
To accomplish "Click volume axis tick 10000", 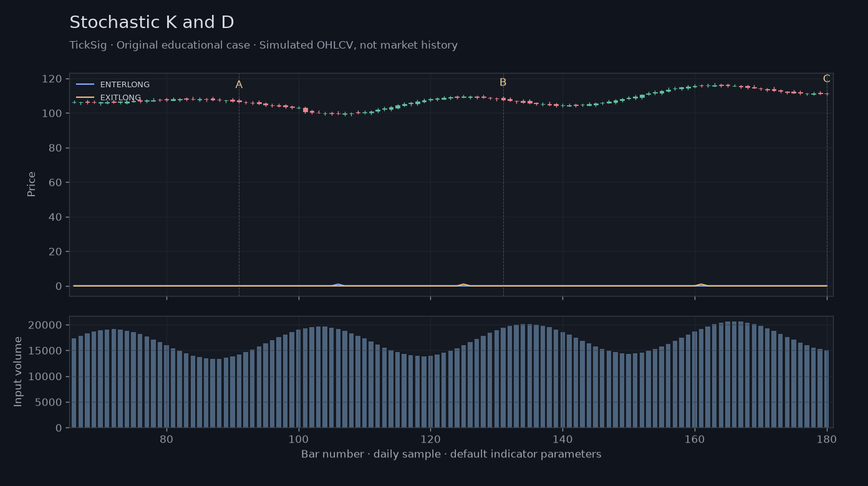I will 44,376.
